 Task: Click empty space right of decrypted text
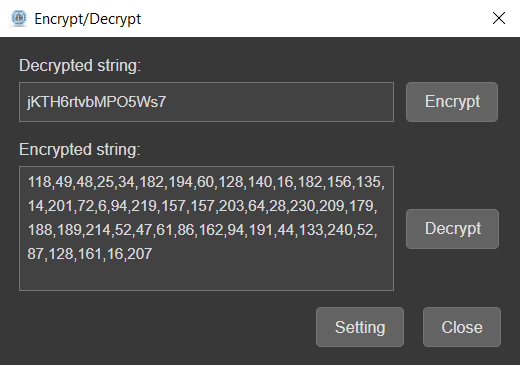click(280, 102)
